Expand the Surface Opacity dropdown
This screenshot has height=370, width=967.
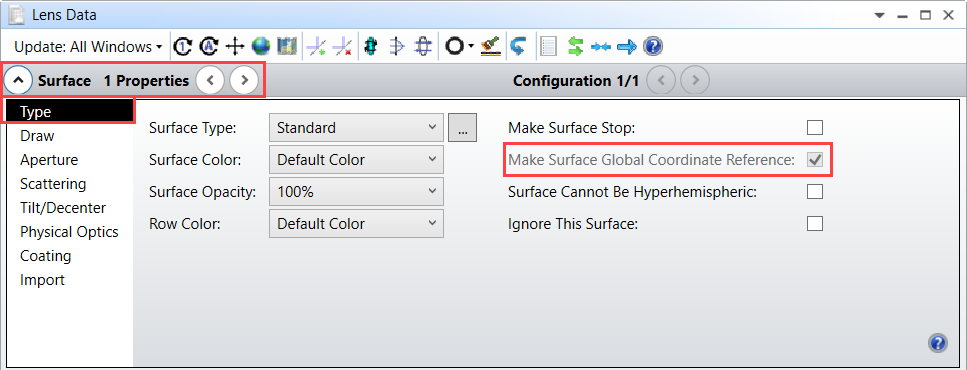[356, 192]
